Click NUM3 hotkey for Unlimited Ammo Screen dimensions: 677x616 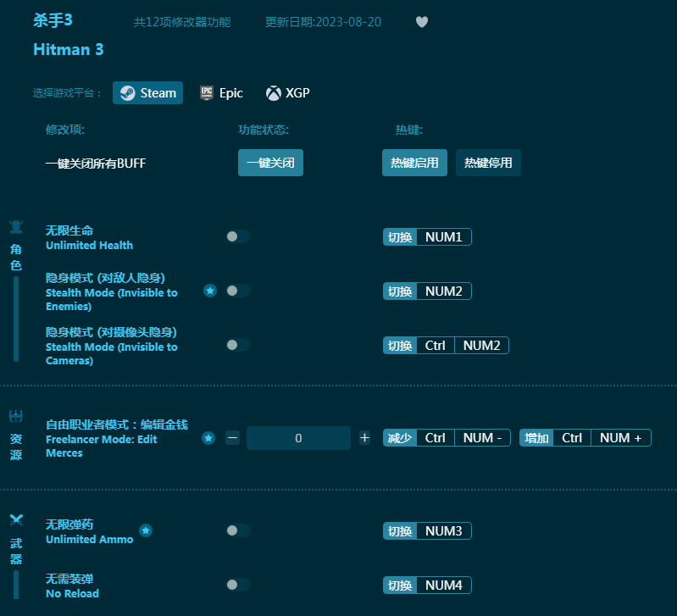(444, 531)
